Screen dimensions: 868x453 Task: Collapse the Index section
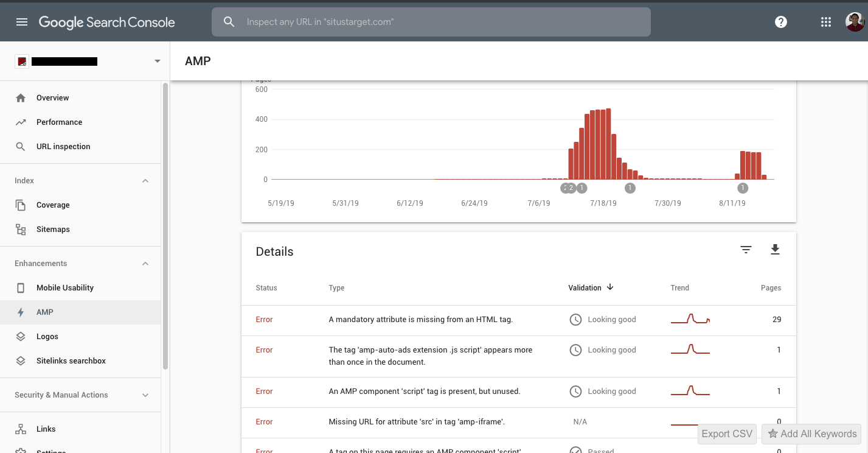(145, 181)
